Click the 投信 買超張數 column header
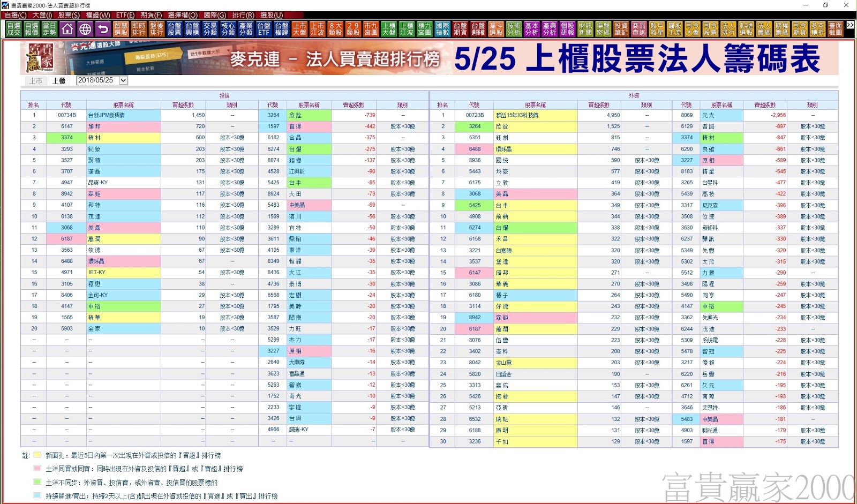This screenshot has height=504, width=857. pyautogui.click(x=183, y=105)
